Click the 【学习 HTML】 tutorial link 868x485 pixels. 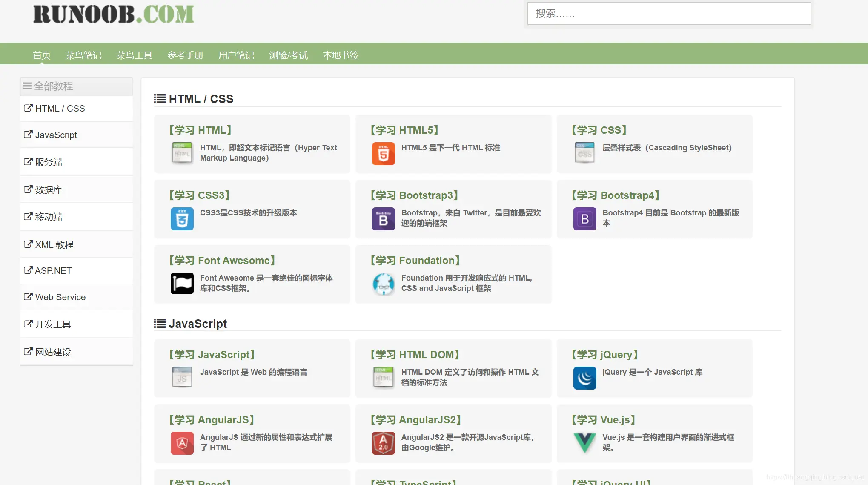[200, 130]
